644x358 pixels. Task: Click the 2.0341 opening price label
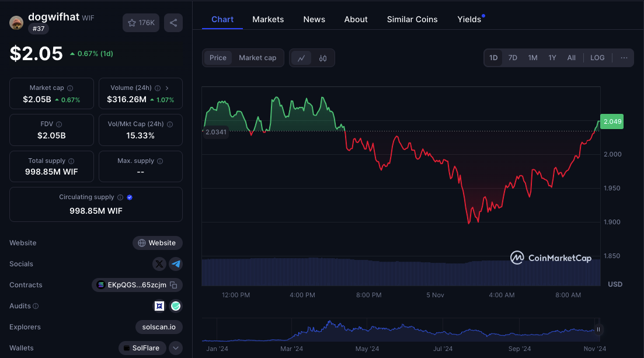216,132
